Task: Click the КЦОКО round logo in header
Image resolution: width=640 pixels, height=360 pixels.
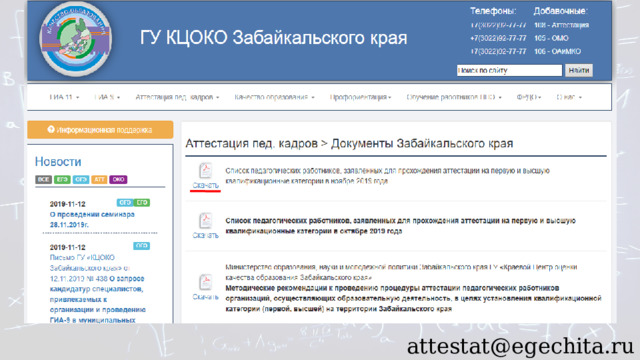Action: 76,39
